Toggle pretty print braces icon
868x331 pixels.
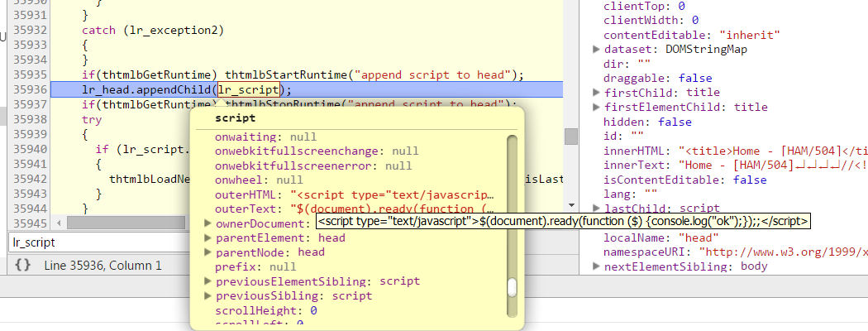pyautogui.click(x=22, y=265)
